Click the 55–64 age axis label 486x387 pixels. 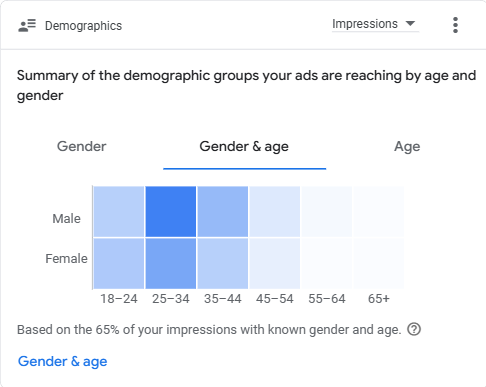click(327, 299)
